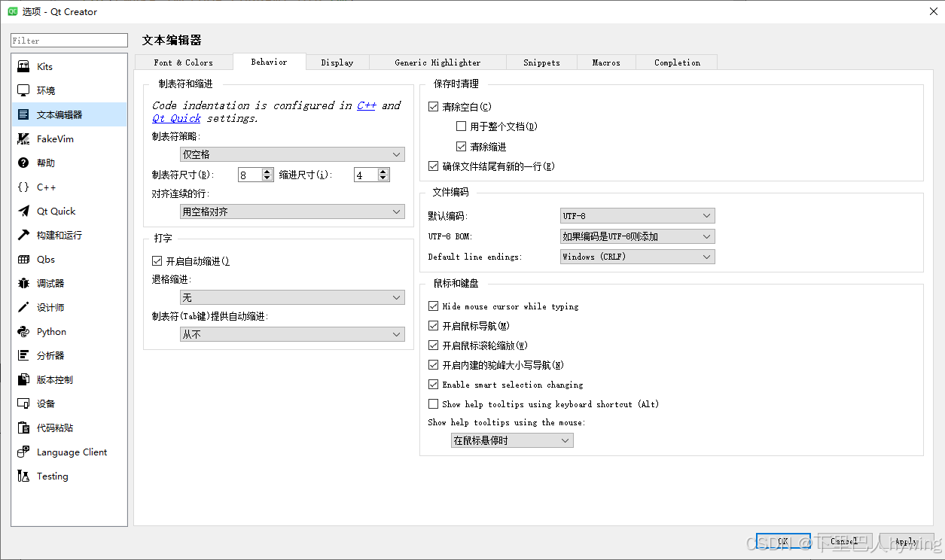Click the Qt Creator title bar logo
This screenshot has height=560, width=945.
13,11
